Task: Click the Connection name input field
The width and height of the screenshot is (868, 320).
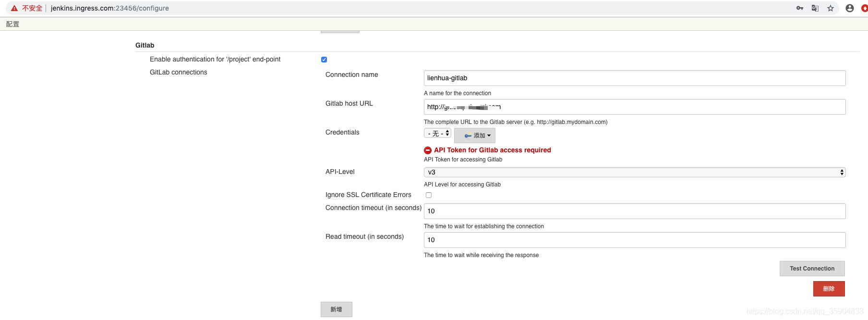Action: point(635,78)
